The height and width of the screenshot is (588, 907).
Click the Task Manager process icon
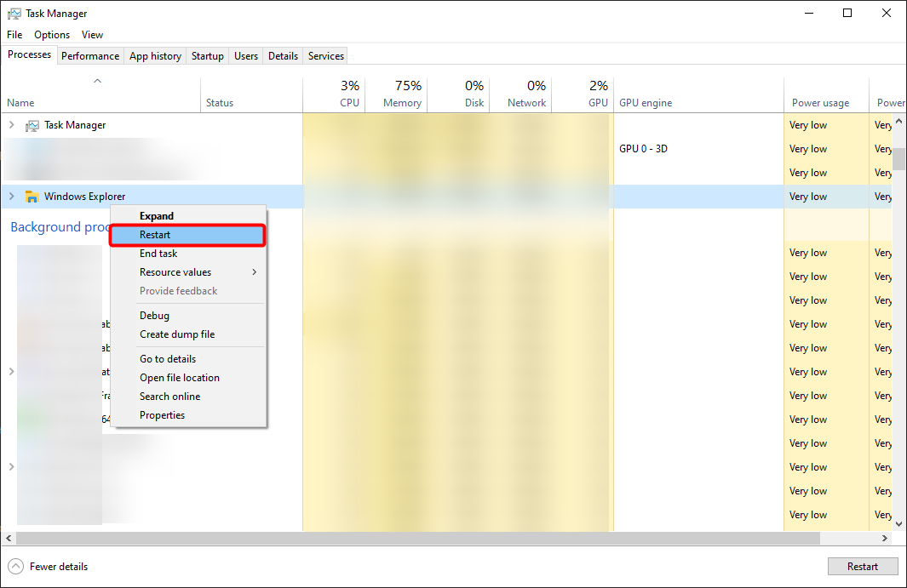click(32, 125)
